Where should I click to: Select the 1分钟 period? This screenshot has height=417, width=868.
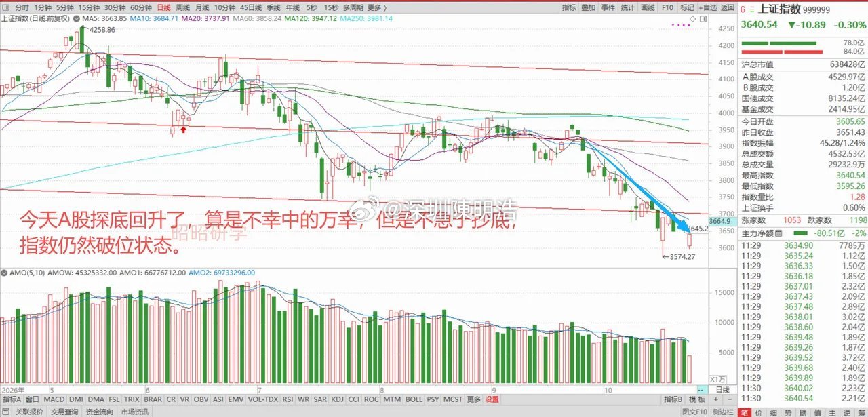43,7
